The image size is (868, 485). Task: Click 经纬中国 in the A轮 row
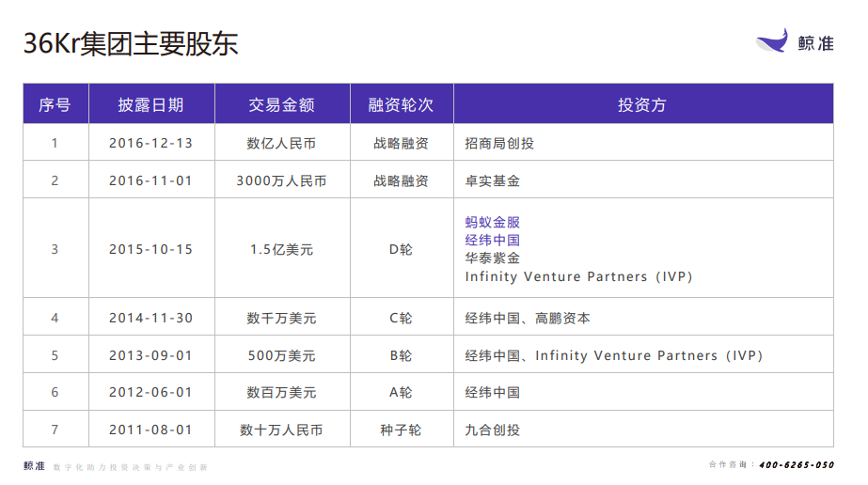click(492, 392)
